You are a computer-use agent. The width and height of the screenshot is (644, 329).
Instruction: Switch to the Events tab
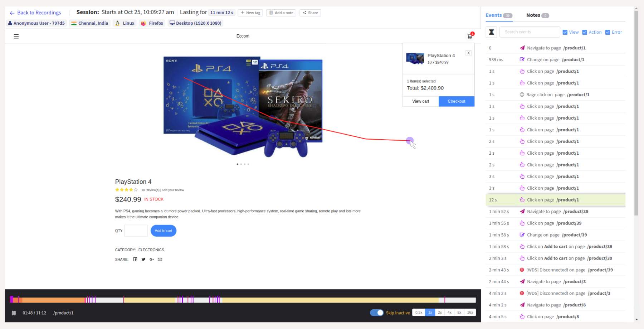point(499,15)
